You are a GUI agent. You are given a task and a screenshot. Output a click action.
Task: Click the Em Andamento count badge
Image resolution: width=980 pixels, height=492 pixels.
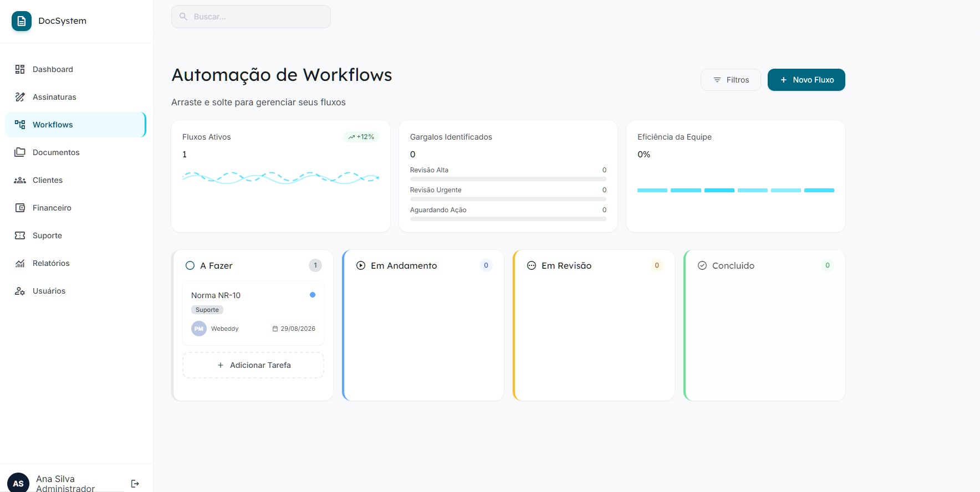coord(486,265)
